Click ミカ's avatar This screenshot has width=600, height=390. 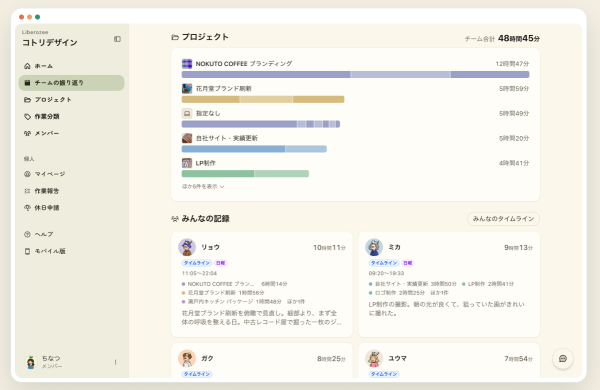coord(374,247)
